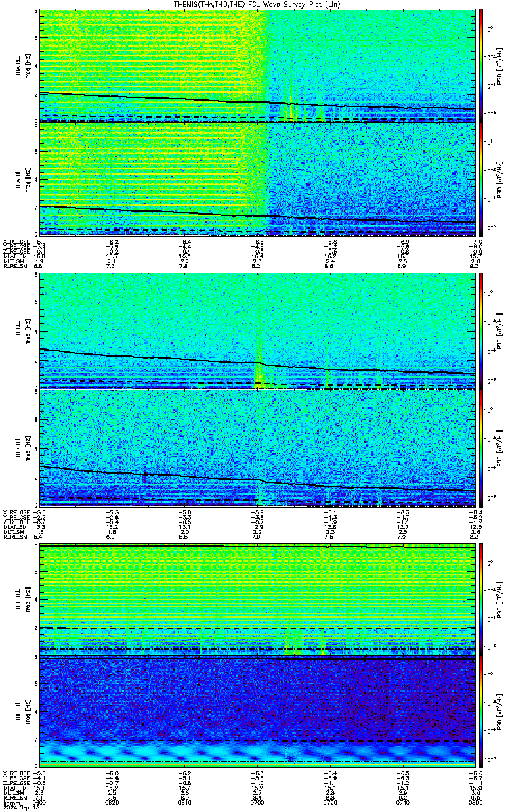The height and width of the screenshot is (812, 508).
Task: Select the THA BII axis label
Action: click(x=19, y=179)
